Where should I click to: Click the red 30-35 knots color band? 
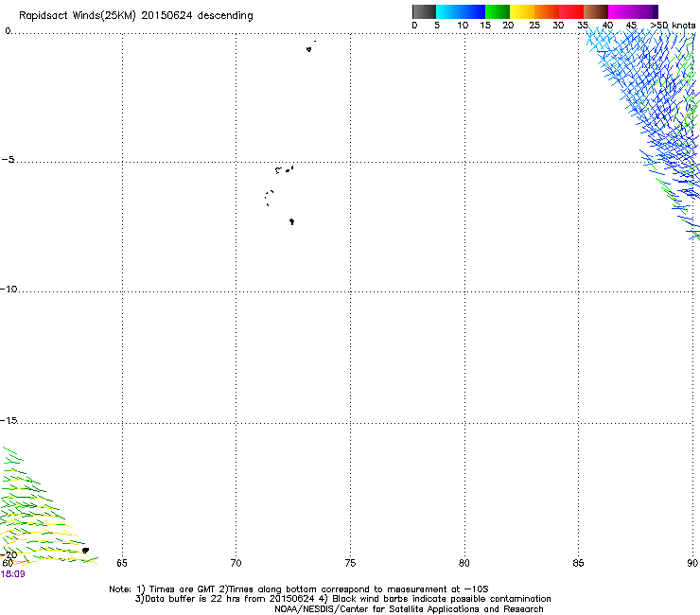[571, 11]
